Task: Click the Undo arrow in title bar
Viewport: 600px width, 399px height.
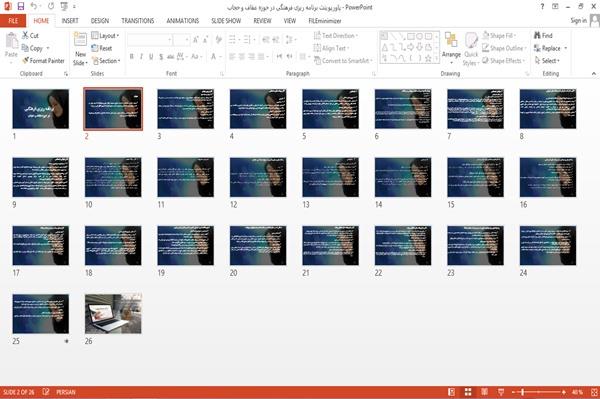Action: [x=34, y=6]
